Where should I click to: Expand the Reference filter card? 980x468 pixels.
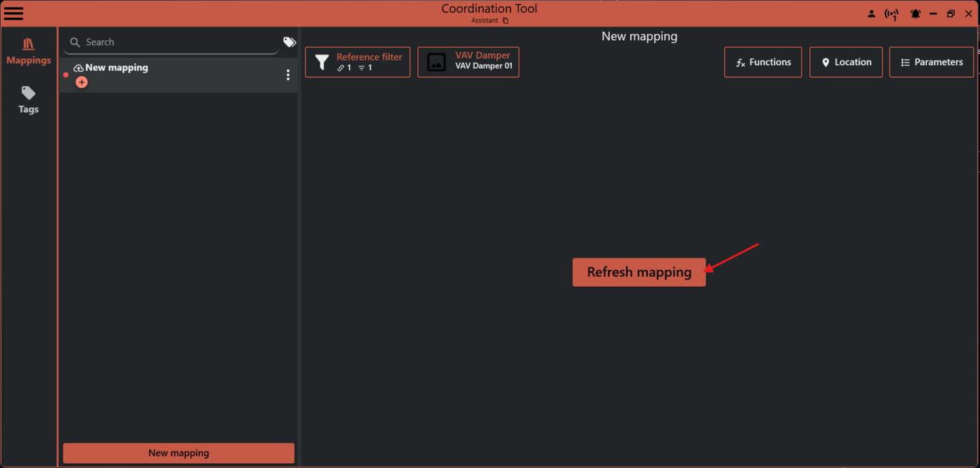(357, 62)
